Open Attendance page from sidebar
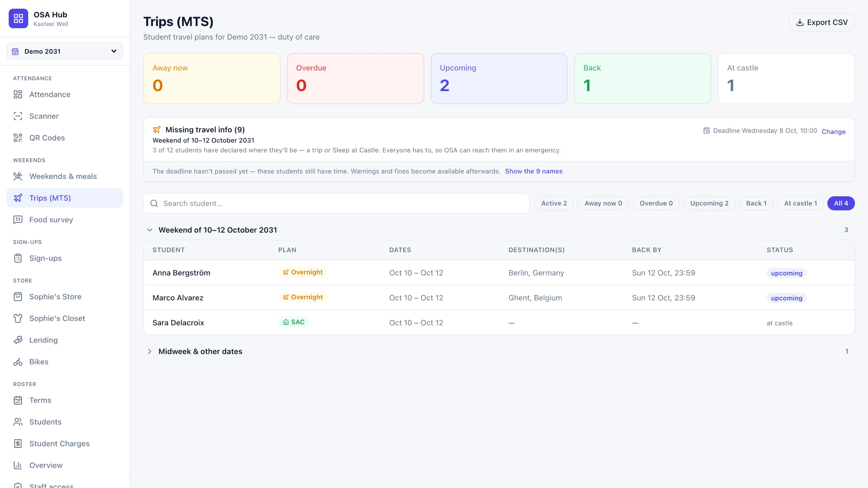 65,94
